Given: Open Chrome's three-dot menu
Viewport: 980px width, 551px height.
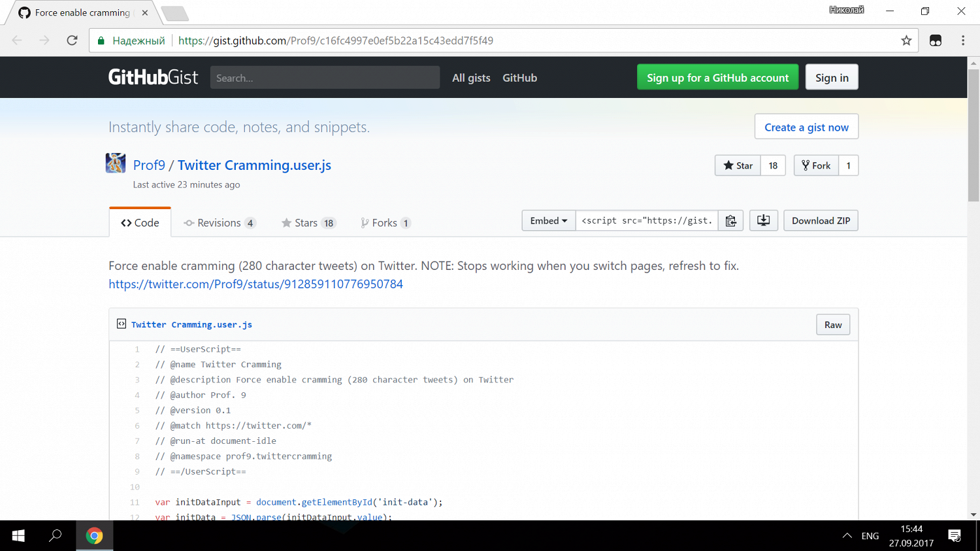Looking at the screenshot, I should (x=962, y=41).
